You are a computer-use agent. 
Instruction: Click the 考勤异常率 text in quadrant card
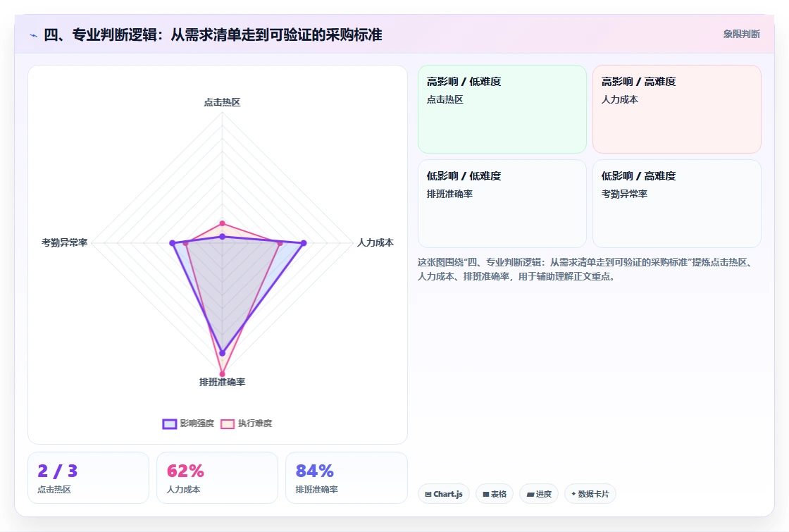(x=624, y=194)
